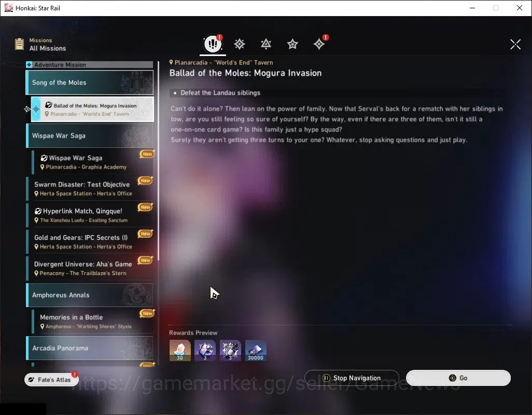
Task: Close the Missions panel with the X
Action: 515,44
